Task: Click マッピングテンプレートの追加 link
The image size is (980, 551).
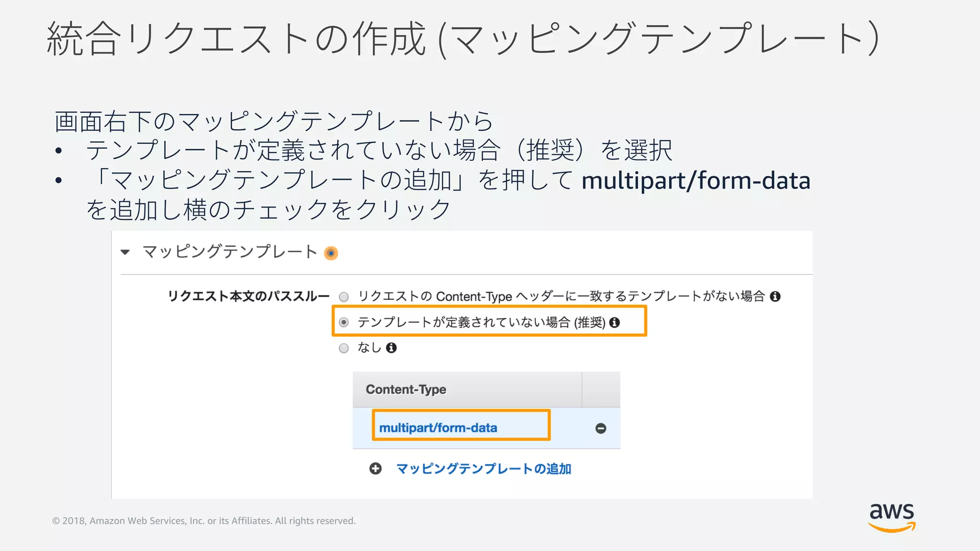Action: 484,469
